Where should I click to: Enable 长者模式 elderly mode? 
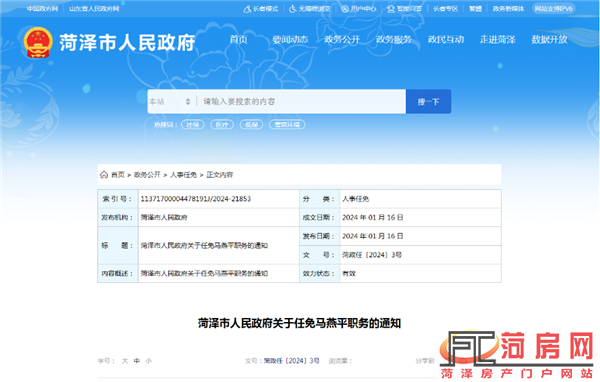point(261,9)
